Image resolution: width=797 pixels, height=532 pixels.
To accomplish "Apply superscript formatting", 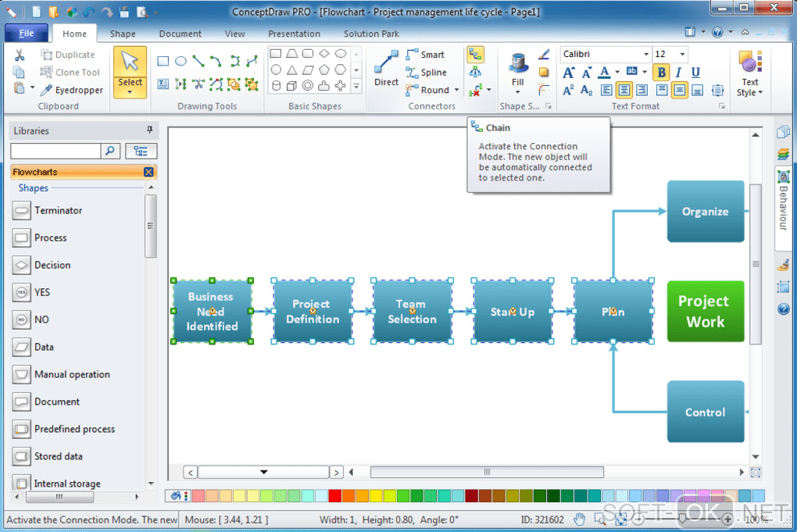I will tap(568, 91).
